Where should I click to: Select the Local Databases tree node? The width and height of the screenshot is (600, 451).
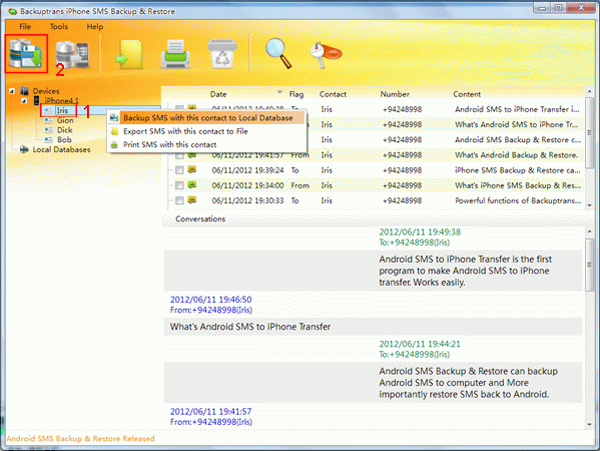(61, 150)
